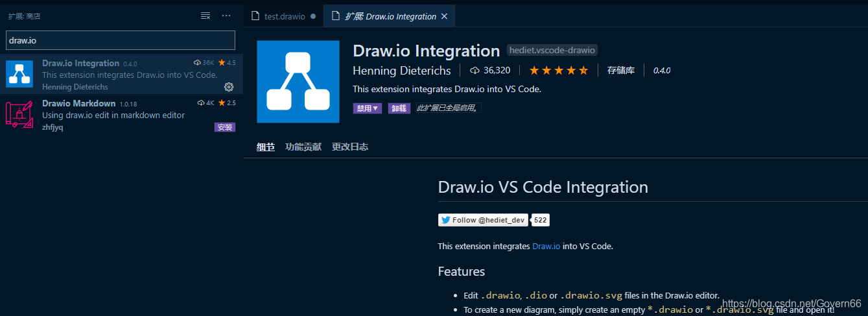Screen dimensions: 868x316
Task: Select the 扩展 Draw.io Integration tab
Action: [389, 17]
